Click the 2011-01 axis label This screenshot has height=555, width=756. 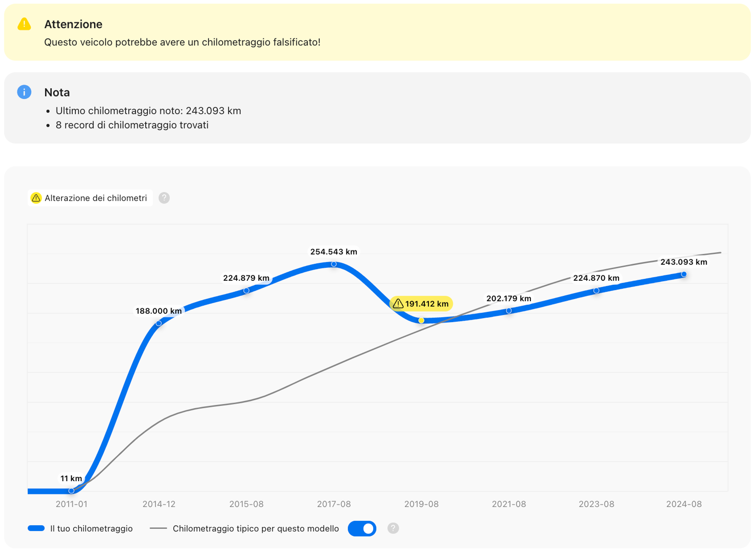71,504
